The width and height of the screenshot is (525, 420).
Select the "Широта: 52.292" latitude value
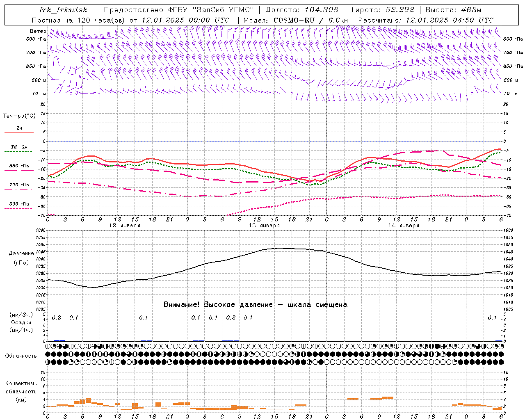[x=382, y=10]
